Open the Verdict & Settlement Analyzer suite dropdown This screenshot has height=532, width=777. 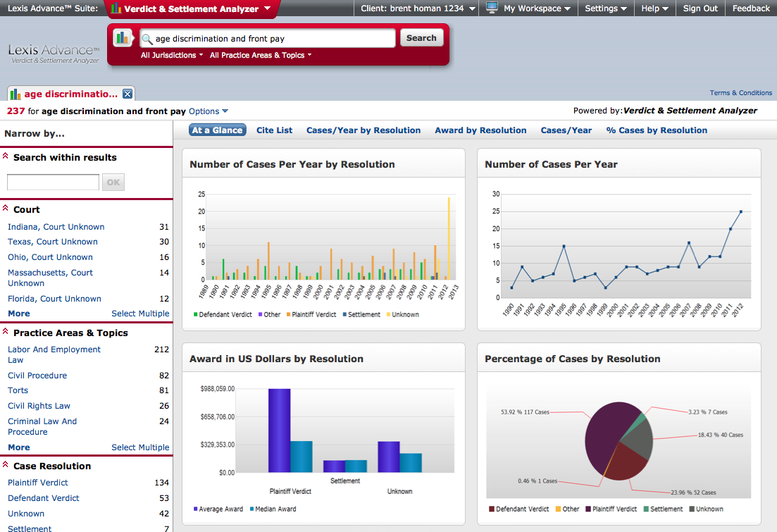click(x=268, y=8)
